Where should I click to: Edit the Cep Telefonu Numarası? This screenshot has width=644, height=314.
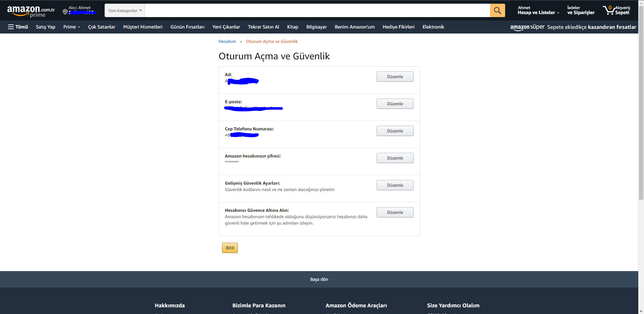point(395,131)
